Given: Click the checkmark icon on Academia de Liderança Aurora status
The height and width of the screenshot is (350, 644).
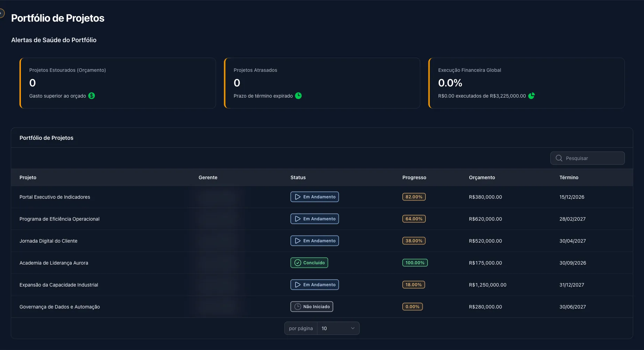Looking at the screenshot, I should (298, 262).
